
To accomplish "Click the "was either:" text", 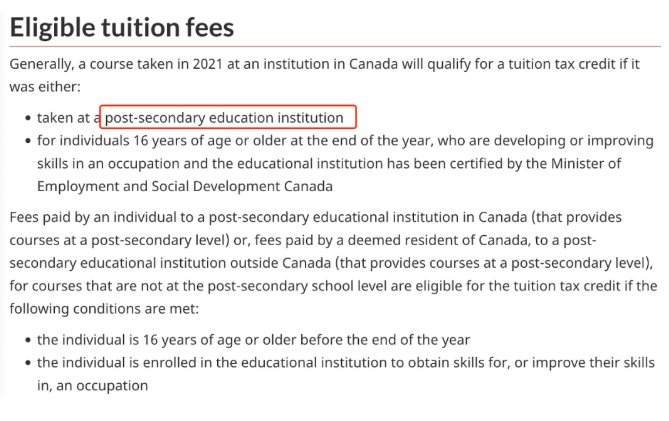I will 45,87.
